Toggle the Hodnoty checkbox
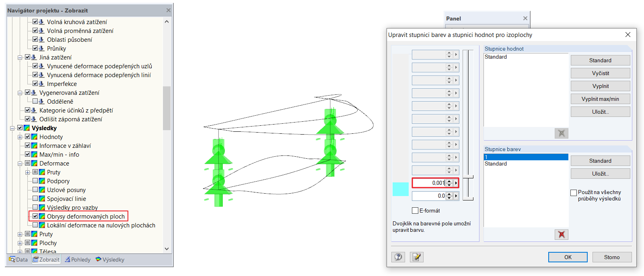The width and height of the screenshot is (644, 276). coord(28,137)
